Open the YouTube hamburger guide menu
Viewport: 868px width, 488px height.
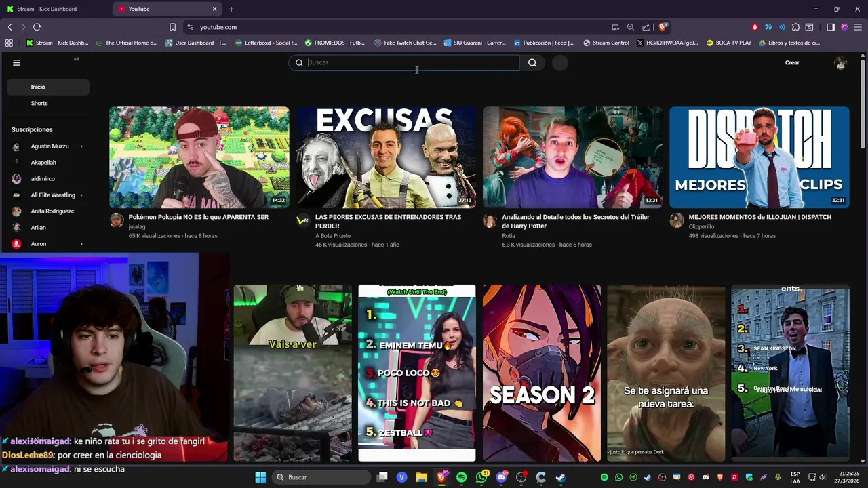(16, 62)
